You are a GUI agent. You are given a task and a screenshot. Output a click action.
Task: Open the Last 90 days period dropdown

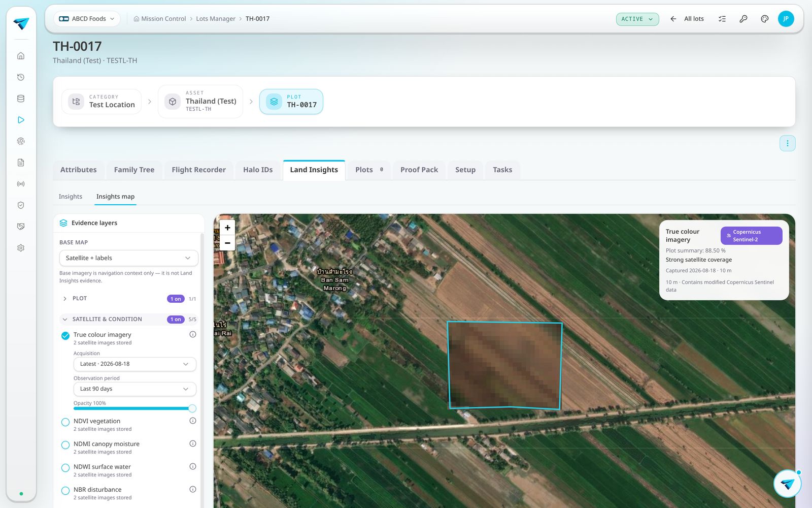134,389
